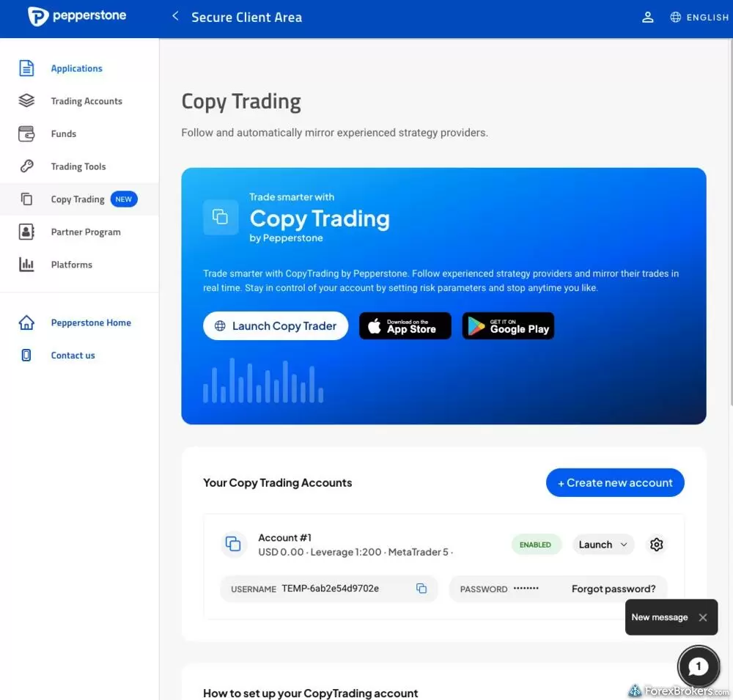The width and height of the screenshot is (733, 700).
Task: Click the Copy Trading sidebar icon
Action: point(26,199)
